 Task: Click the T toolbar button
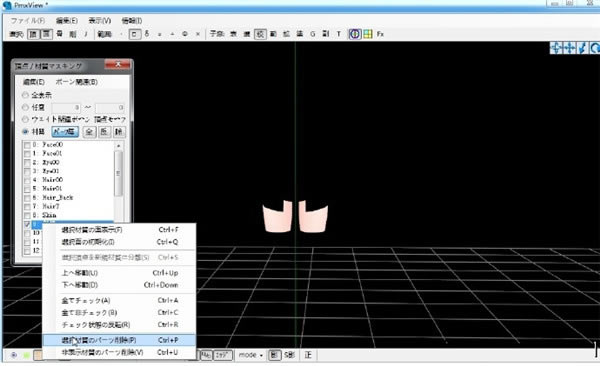[339, 34]
